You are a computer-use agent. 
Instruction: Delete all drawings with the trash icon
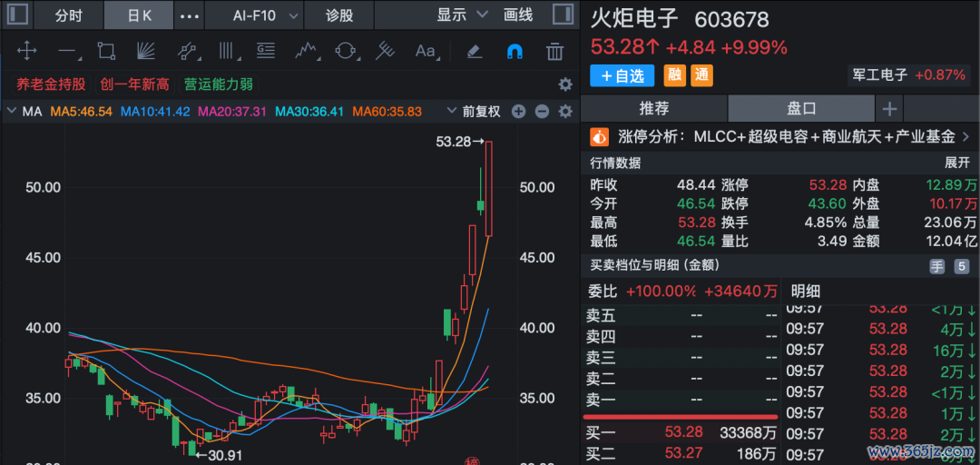click(554, 51)
